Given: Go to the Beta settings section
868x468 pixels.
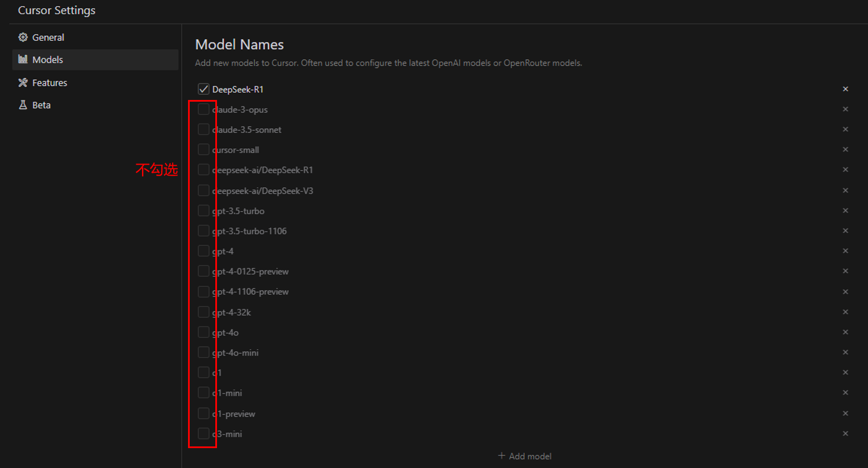Looking at the screenshot, I should (41, 105).
